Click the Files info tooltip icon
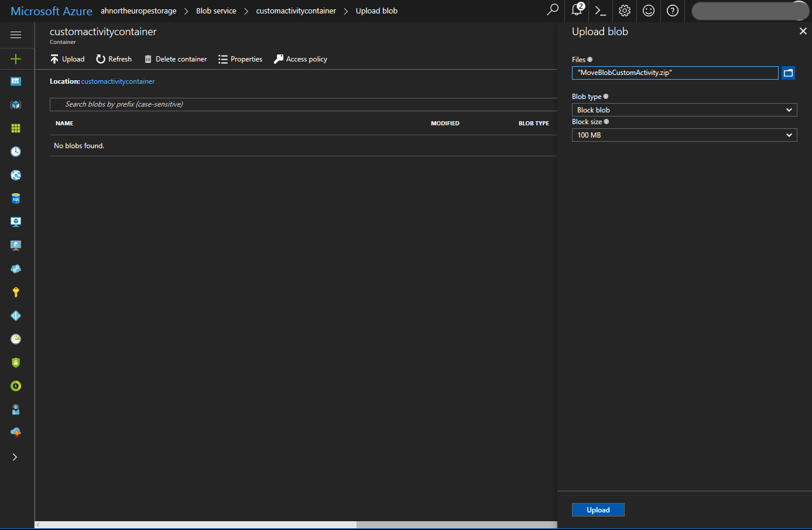This screenshot has width=812, height=530. pos(590,59)
